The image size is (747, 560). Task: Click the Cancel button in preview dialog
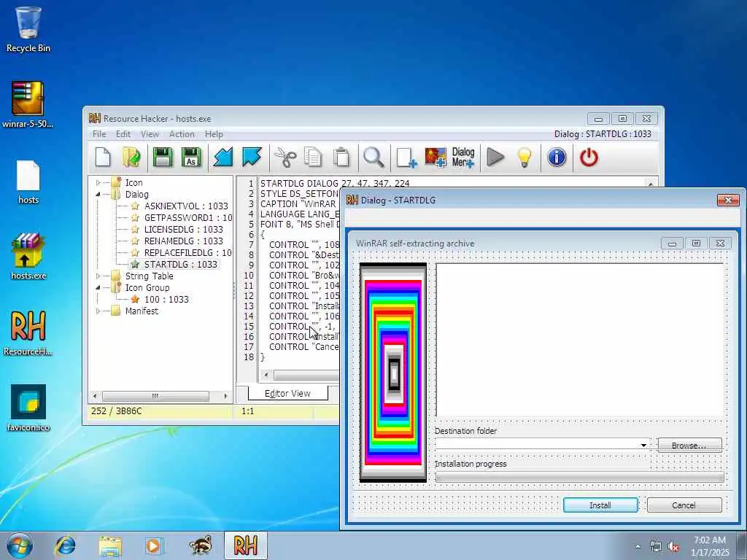[x=684, y=505]
